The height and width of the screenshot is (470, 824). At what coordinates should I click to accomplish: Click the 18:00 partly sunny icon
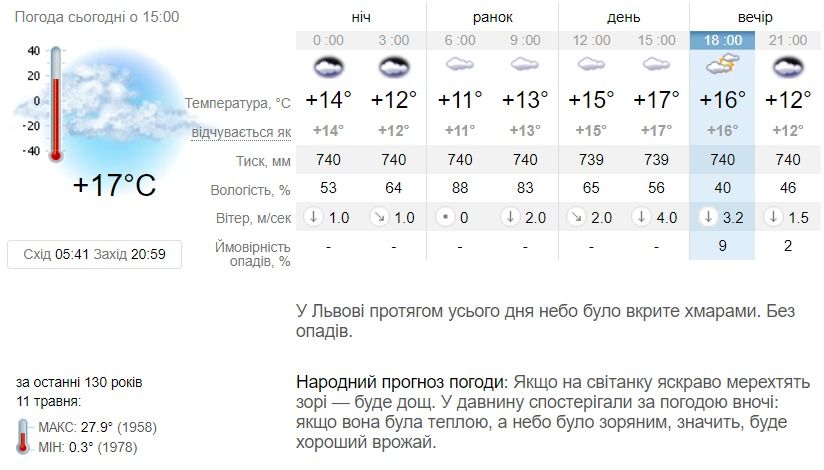click(x=723, y=66)
